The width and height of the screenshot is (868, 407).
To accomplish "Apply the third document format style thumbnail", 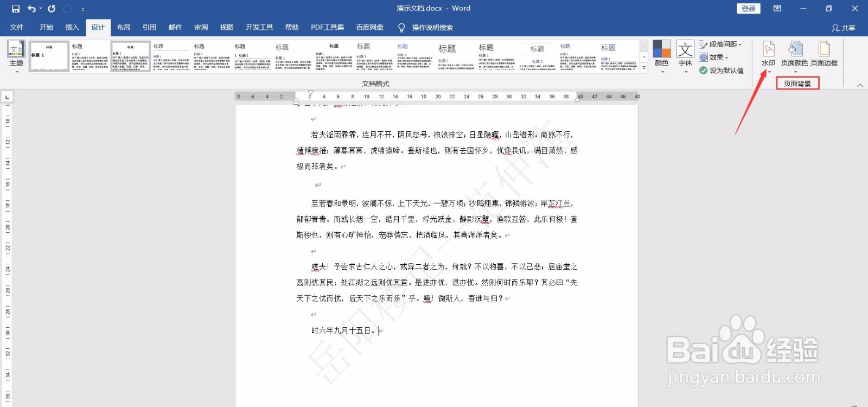I will pyautogui.click(x=131, y=56).
